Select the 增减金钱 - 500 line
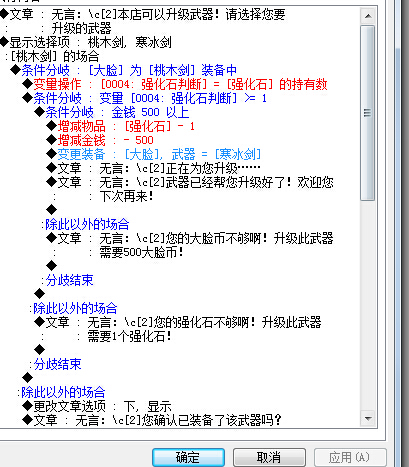 click(x=100, y=140)
